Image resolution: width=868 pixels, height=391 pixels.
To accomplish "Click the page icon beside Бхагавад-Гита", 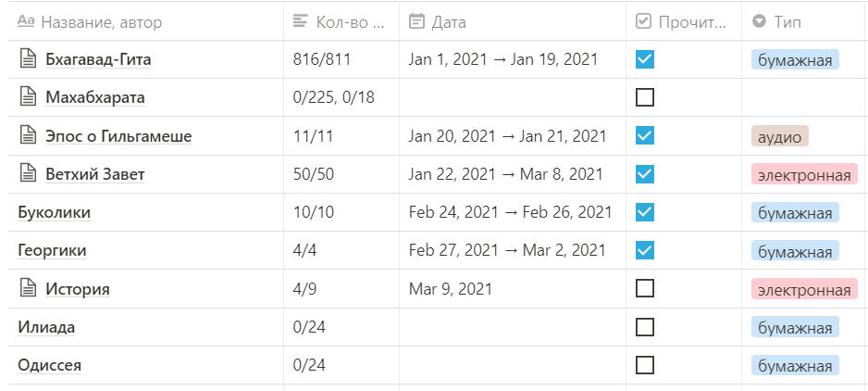I will click(27, 58).
